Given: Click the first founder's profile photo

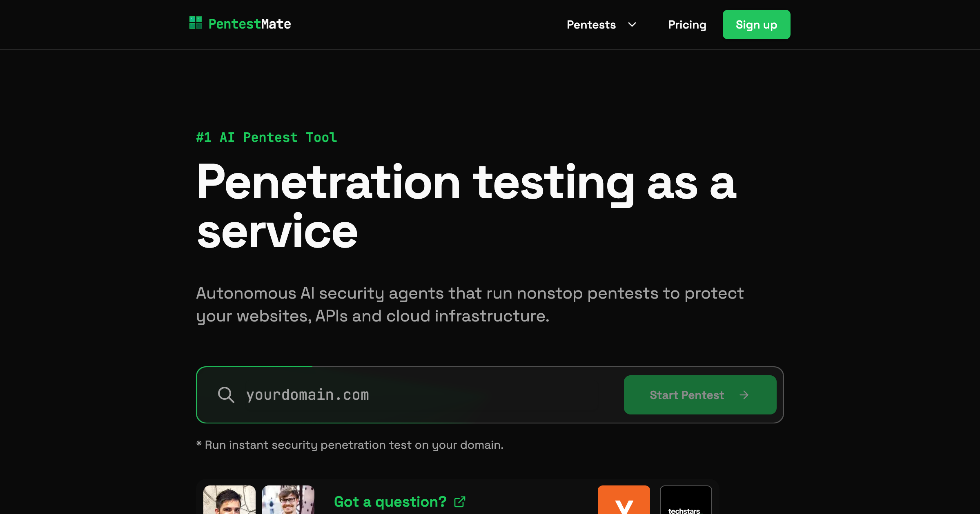Looking at the screenshot, I should [229, 502].
